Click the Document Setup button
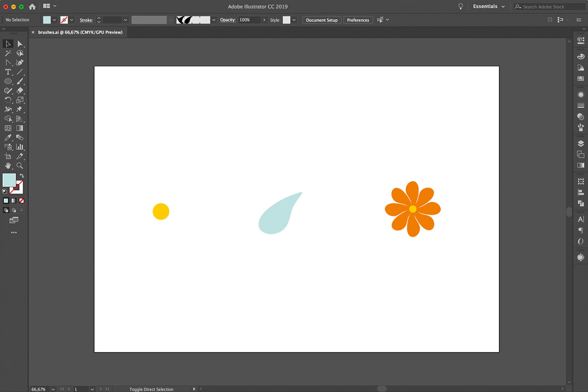This screenshot has width=588, height=392. (322, 20)
